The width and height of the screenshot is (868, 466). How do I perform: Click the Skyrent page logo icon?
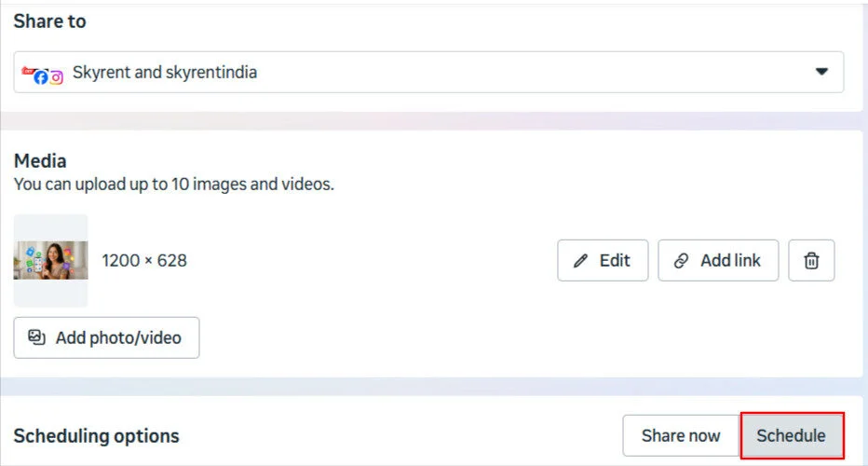pyautogui.click(x=28, y=71)
